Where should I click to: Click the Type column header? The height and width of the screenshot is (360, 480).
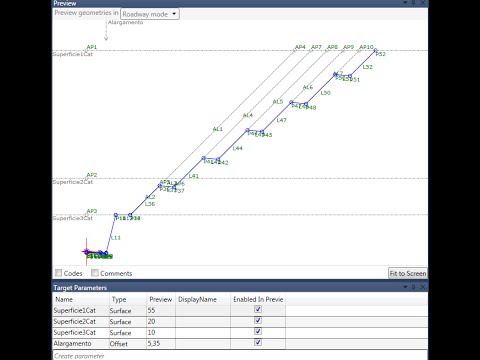point(128,299)
